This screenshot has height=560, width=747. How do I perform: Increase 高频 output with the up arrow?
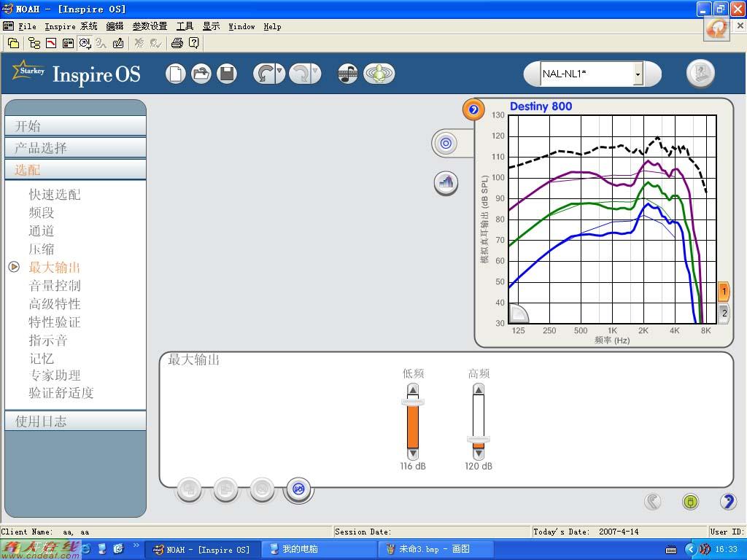(x=479, y=390)
